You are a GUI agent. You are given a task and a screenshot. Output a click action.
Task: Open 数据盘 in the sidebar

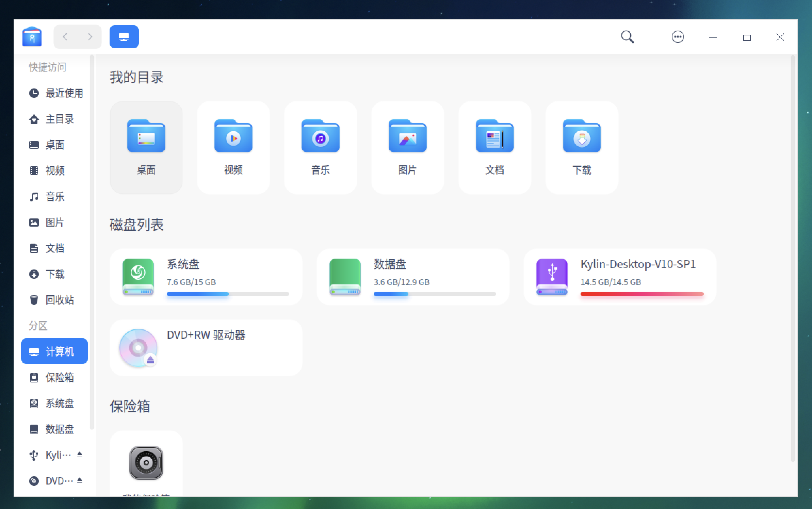tap(54, 429)
